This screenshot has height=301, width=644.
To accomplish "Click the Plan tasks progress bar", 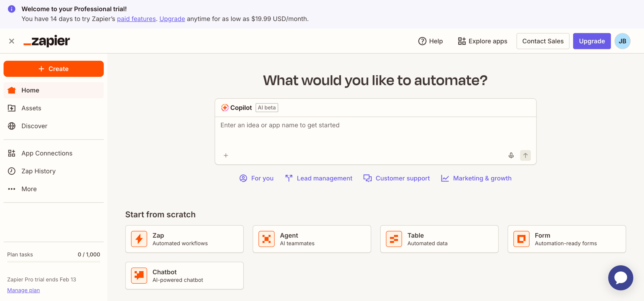I will click(54, 262).
